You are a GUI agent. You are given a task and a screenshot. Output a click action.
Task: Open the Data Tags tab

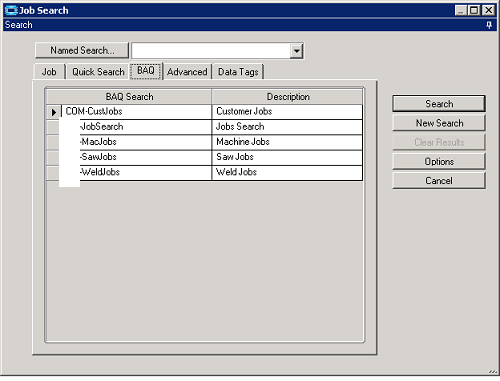(x=238, y=72)
